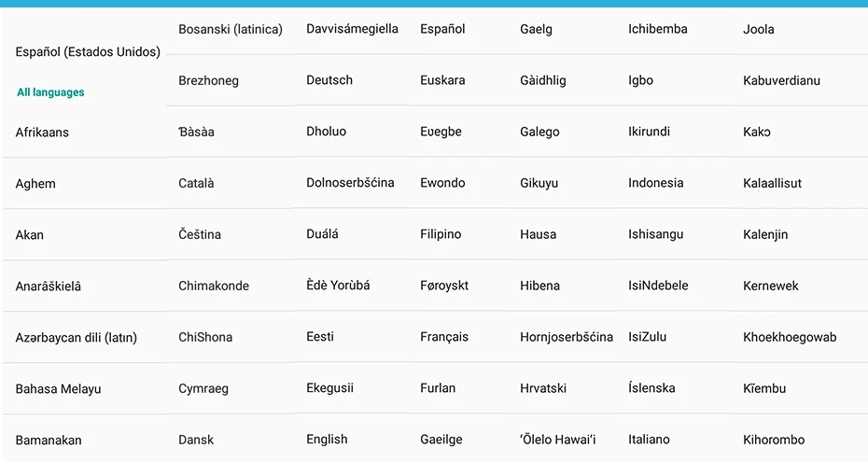868x462 pixels.
Task: Pick Indonesia from the list
Action: (x=655, y=183)
